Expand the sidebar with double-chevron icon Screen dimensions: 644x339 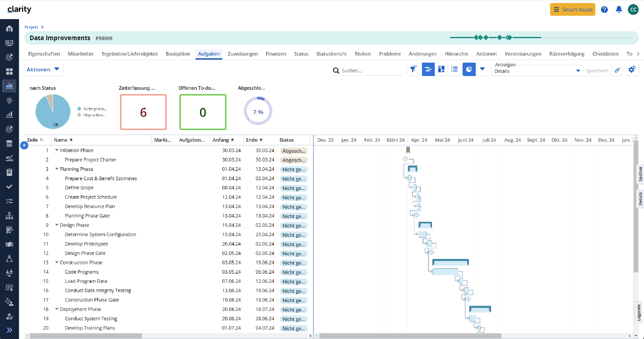9,330
